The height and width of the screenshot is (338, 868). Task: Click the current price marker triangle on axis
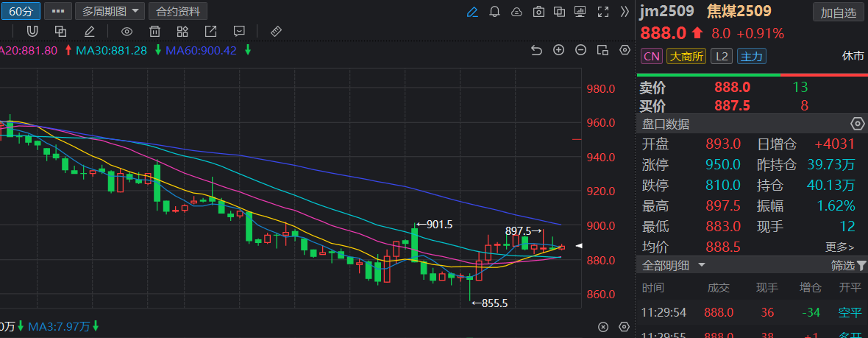579,245
